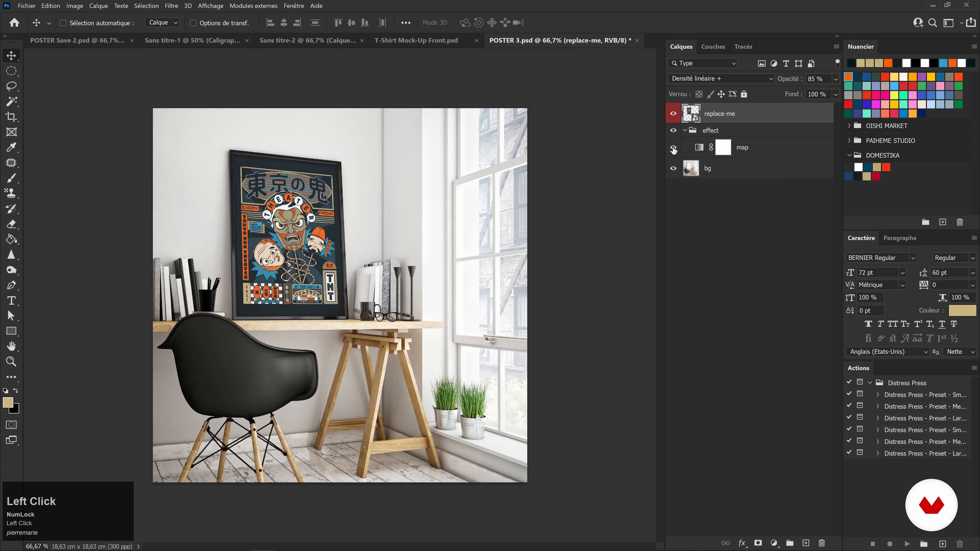Select the Hand tool
The width and height of the screenshot is (980, 551).
(11, 346)
